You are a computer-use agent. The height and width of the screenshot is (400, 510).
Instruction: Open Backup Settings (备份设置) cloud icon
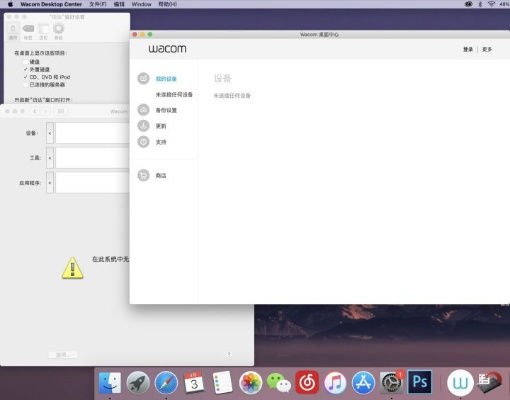[143, 110]
